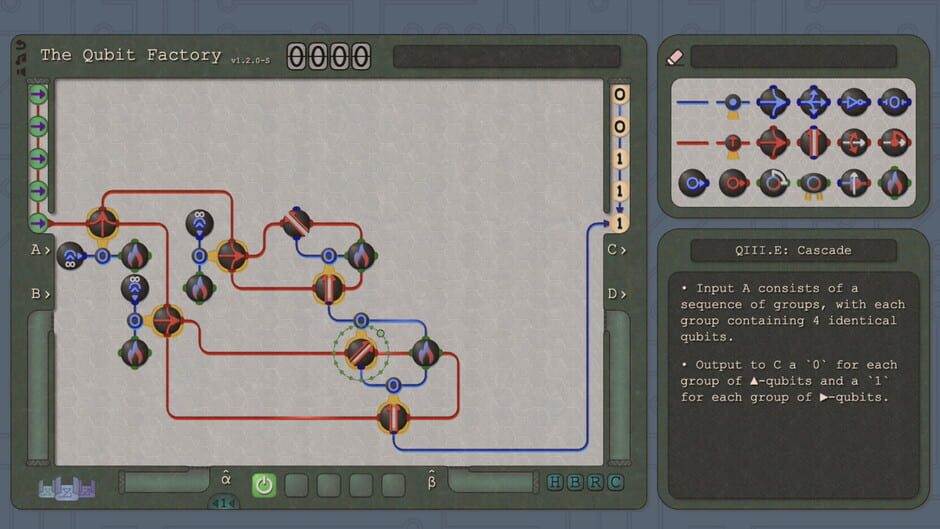Click the bottom qubit entering input A
This screenshot has height=529, width=940.
pos(38,223)
